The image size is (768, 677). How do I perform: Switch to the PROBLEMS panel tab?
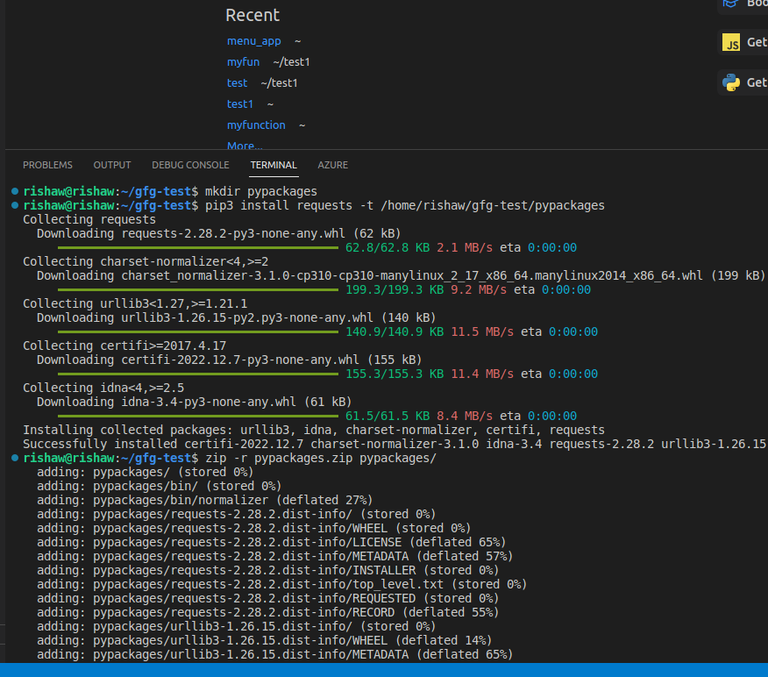click(48, 165)
